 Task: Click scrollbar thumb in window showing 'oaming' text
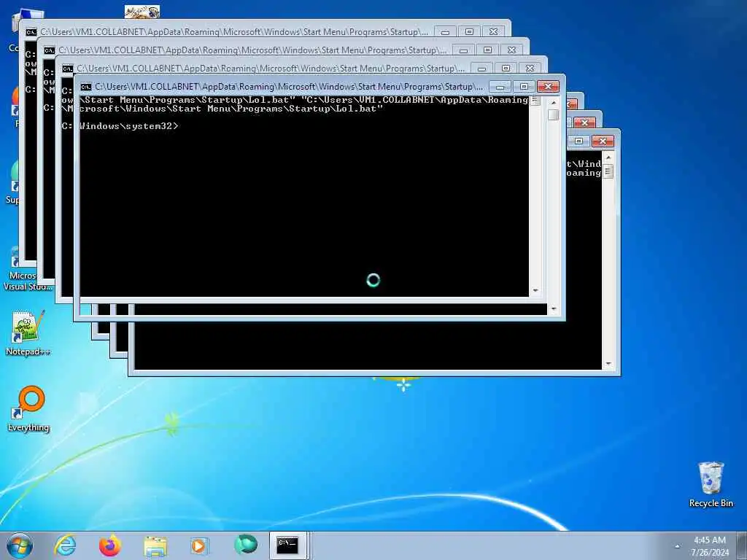tap(608, 171)
